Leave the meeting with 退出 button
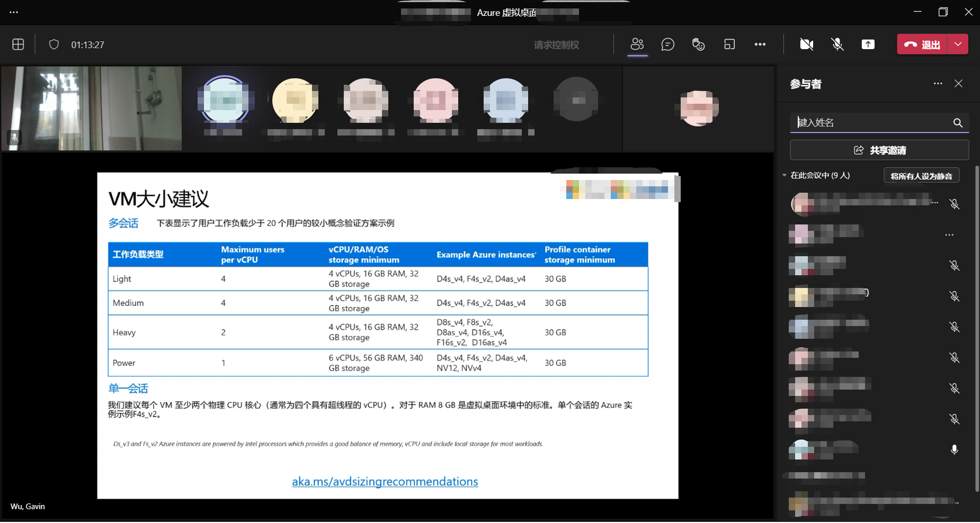The image size is (980, 523). point(922,44)
